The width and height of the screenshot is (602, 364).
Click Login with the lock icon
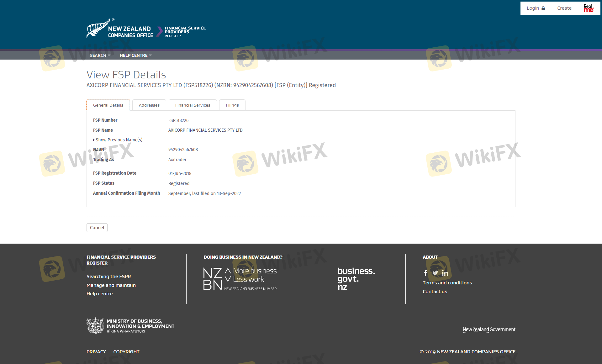pyautogui.click(x=536, y=8)
